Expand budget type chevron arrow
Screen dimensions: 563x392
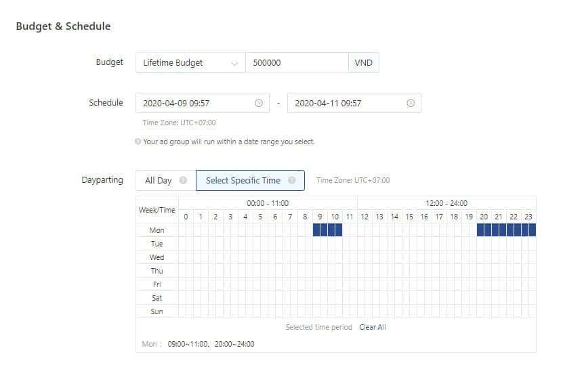click(234, 64)
